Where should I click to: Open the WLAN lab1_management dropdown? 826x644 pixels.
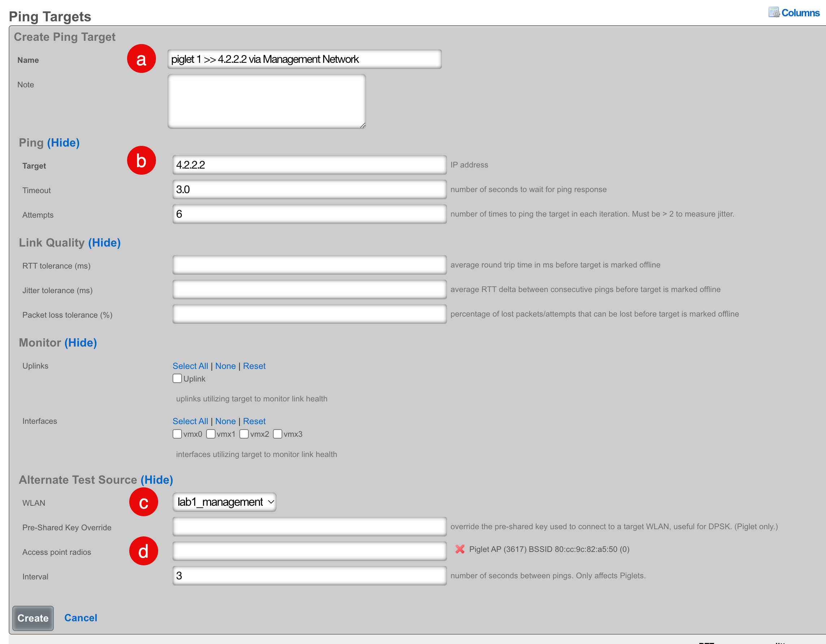tap(224, 502)
